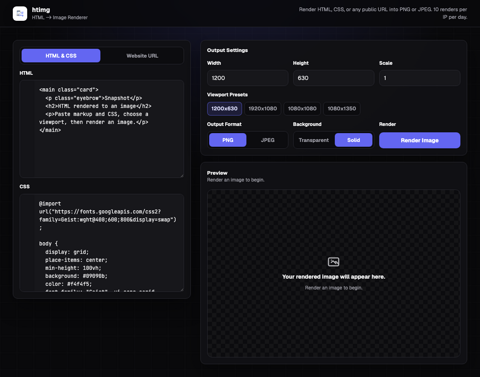Click the Background label

pos(307,124)
